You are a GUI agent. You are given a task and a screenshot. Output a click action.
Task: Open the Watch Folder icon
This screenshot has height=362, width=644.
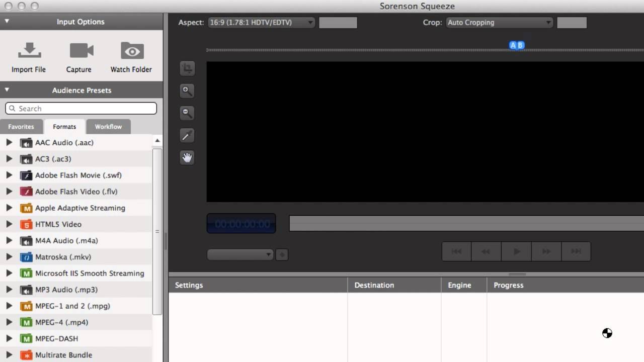click(x=132, y=51)
